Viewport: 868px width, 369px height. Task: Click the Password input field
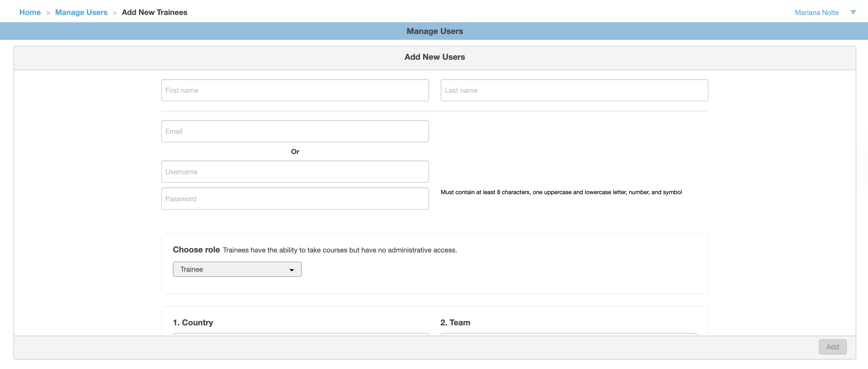coord(295,199)
